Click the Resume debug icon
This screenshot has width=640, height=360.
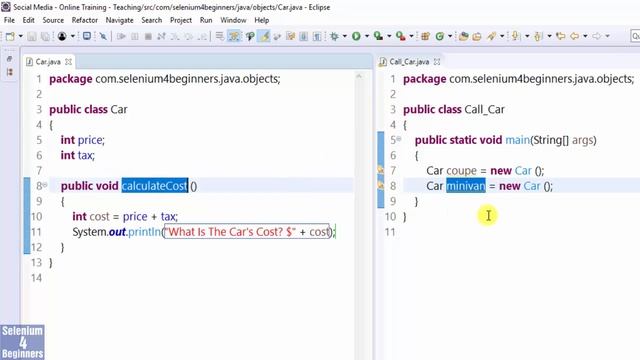(x=121, y=36)
